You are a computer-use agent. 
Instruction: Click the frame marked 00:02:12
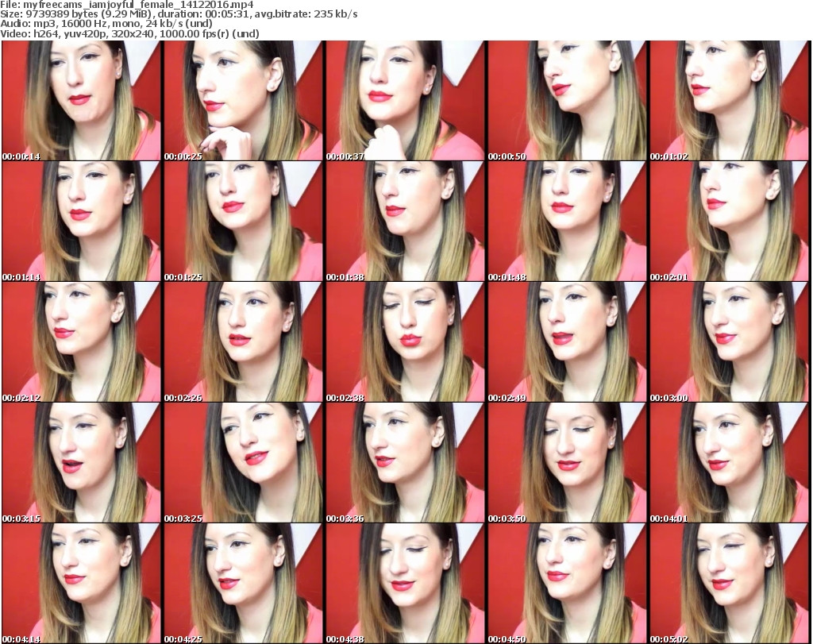pyautogui.click(x=81, y=342)
